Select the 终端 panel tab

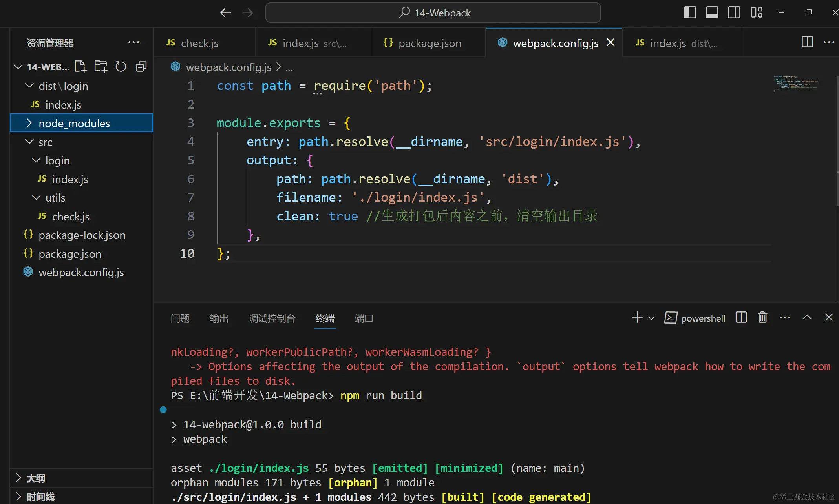point(325,318)
